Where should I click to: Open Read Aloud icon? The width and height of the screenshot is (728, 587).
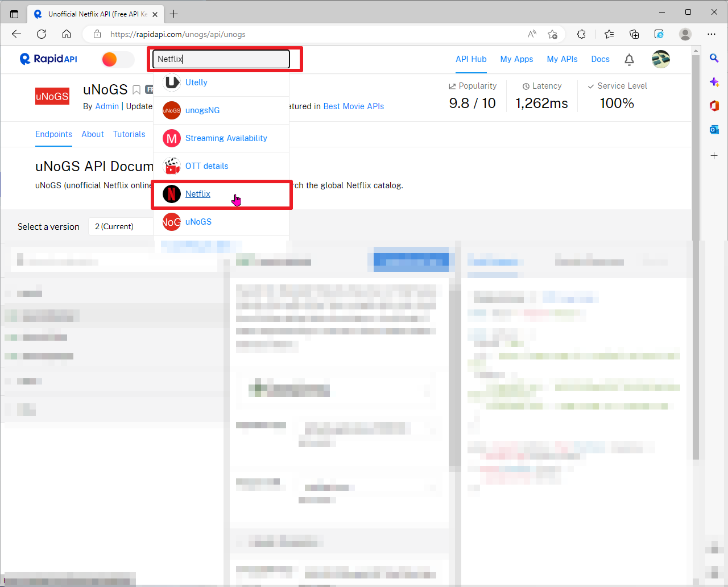(x=532, y=34)
